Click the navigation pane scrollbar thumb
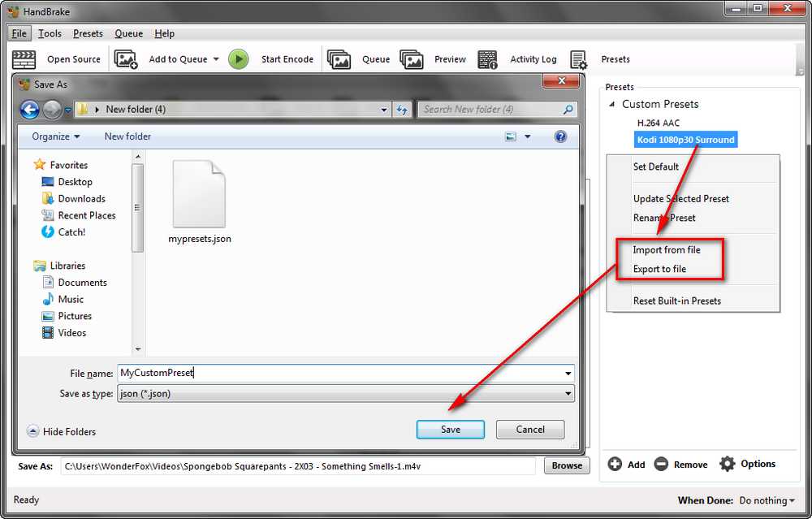 (x=137, y=208)
